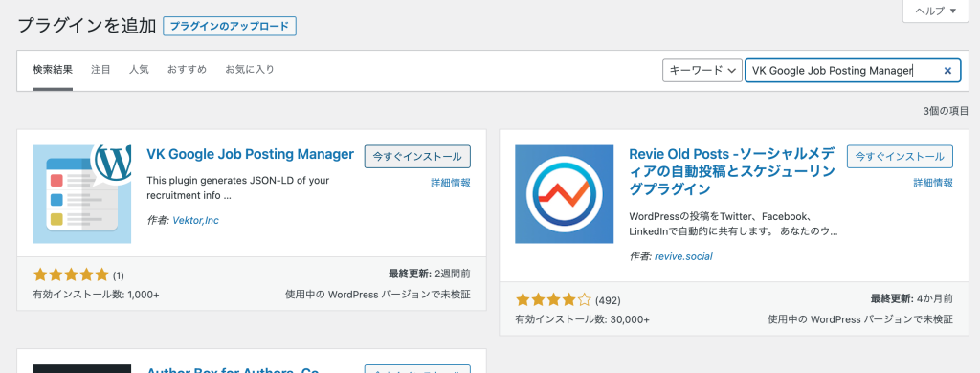Click the プラグインのアップロード button
The height and width of the screenshot is (373, 980).
230,26
